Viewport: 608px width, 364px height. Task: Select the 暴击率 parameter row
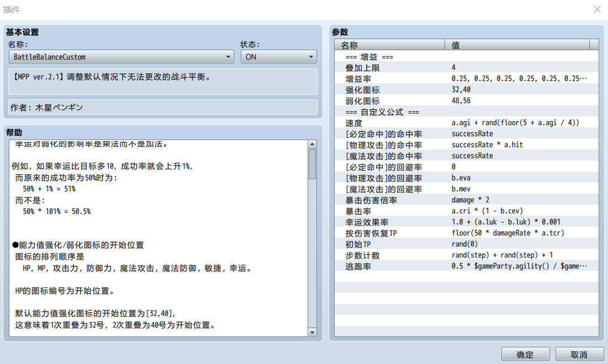tap(467, 211)
